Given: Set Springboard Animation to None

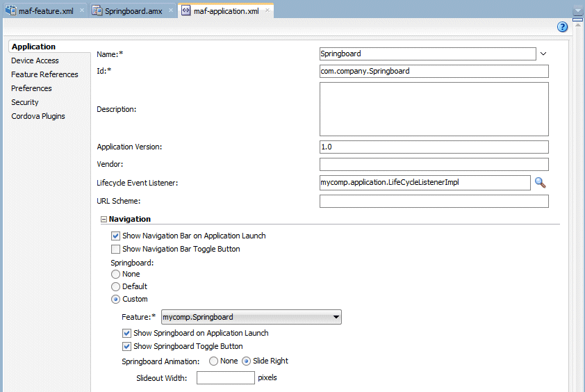Looking at the screenshot, I should pos(213,361).
